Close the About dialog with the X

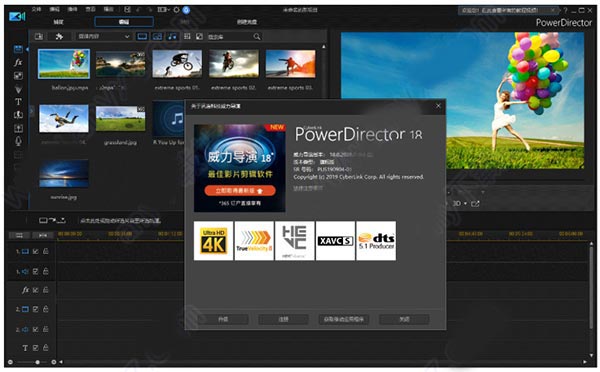(439, 106)
